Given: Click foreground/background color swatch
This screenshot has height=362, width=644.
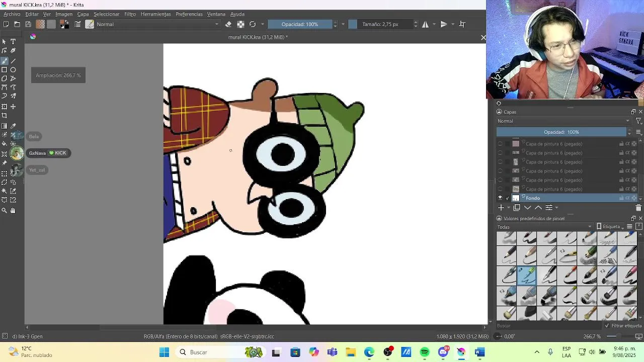Looking at the screenshot, I should [64, 24].
